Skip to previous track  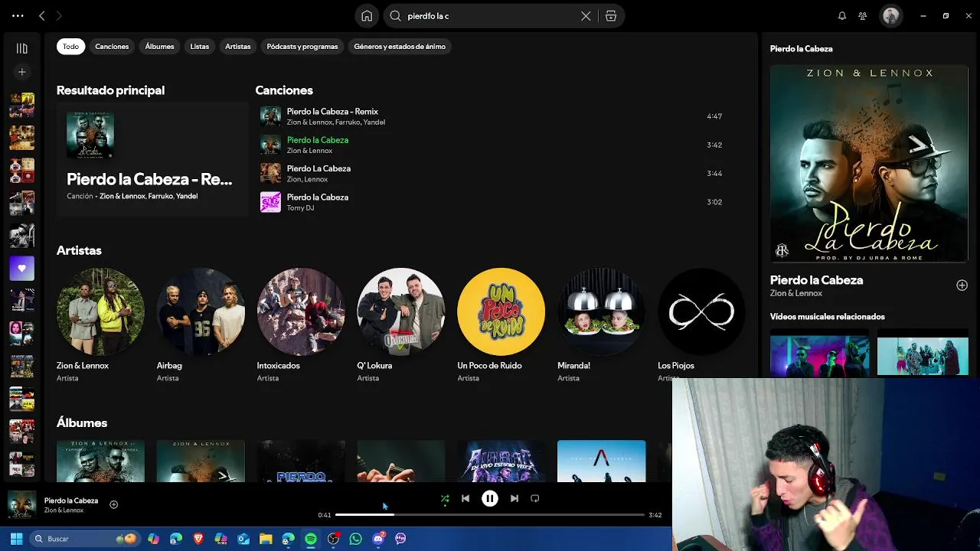465,499
